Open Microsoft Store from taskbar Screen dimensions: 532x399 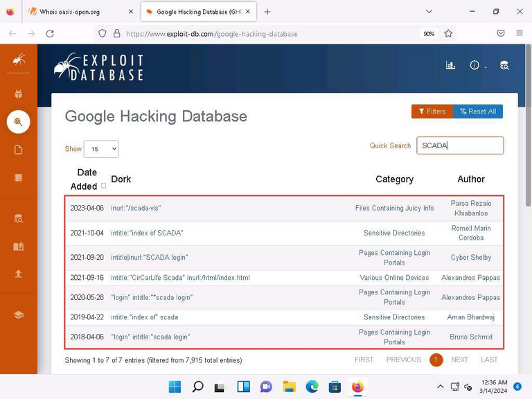(x=335, y=387)
